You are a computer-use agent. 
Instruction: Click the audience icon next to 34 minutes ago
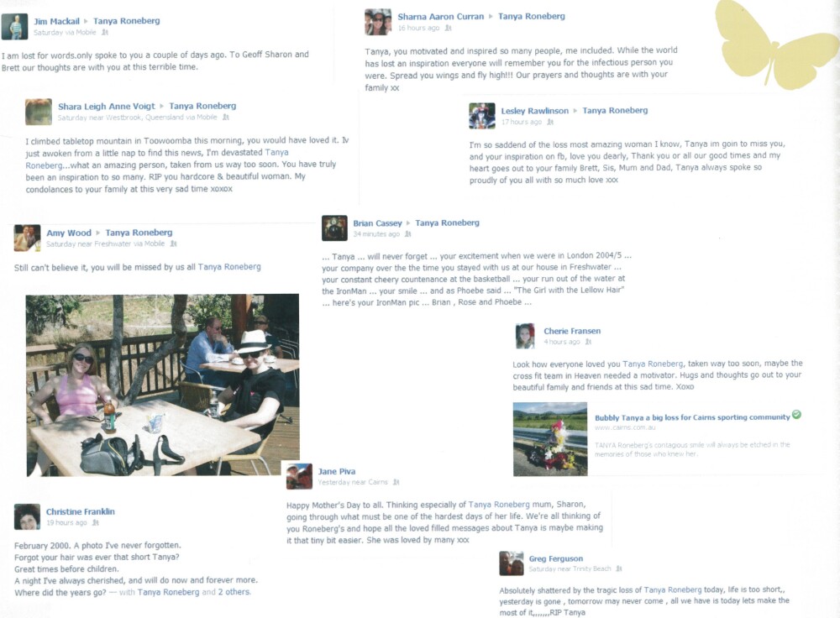click(408, 234)
